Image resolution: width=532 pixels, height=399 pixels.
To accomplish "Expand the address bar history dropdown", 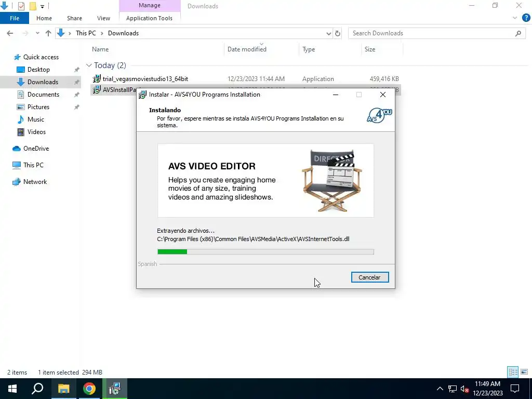I will point(328,33).
